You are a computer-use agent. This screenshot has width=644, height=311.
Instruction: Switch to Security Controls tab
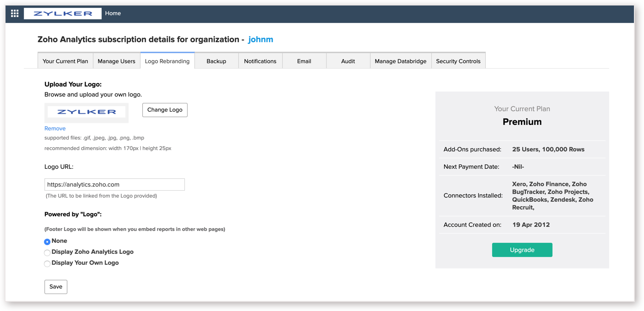458,61
